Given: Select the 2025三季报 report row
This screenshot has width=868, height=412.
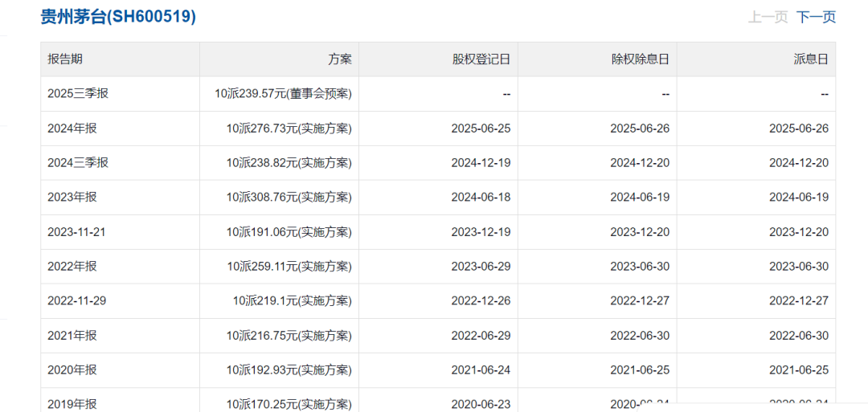Looking at the screenshot, I should click(438, 93).
